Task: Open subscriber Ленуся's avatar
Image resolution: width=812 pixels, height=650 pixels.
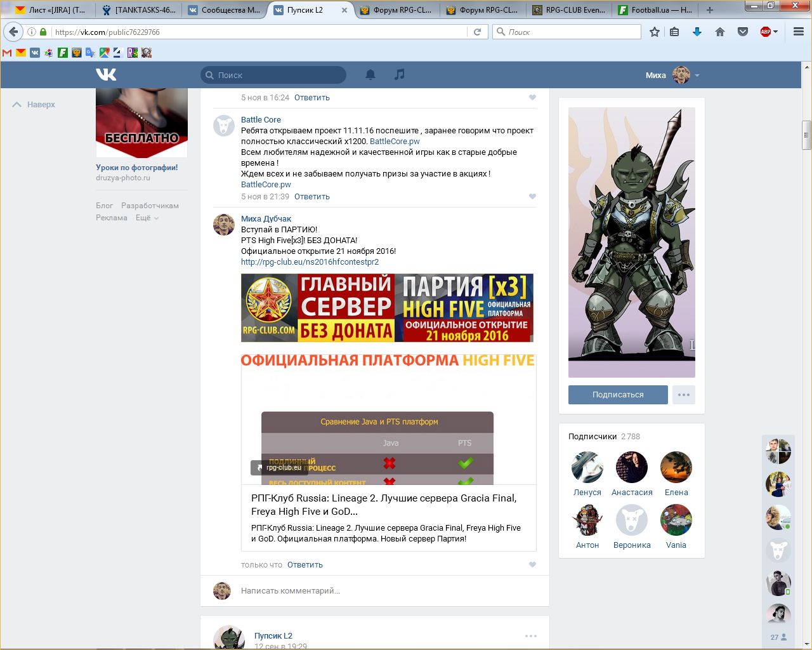Action: (x=587, y=468)
